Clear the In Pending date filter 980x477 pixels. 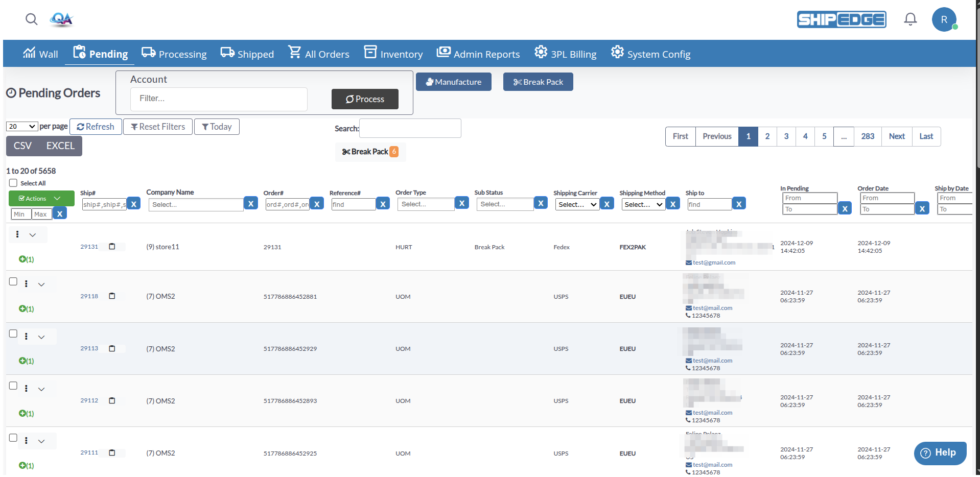pyautogui.click(x=845, y=208)
